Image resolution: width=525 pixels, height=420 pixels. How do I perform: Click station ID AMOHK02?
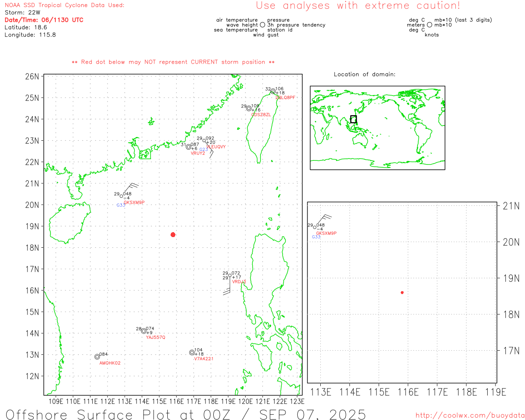tap(110, 363)
